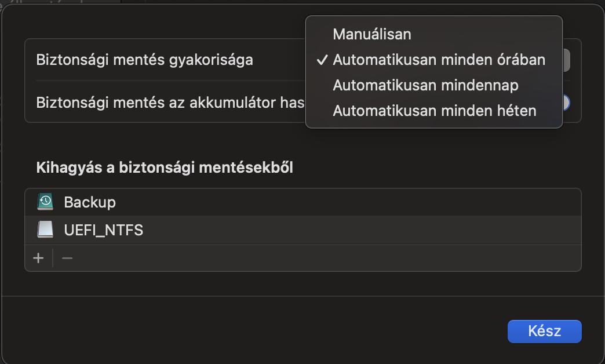
Task: Open the backup frequency popup button edge
Action: pos(566,60)
